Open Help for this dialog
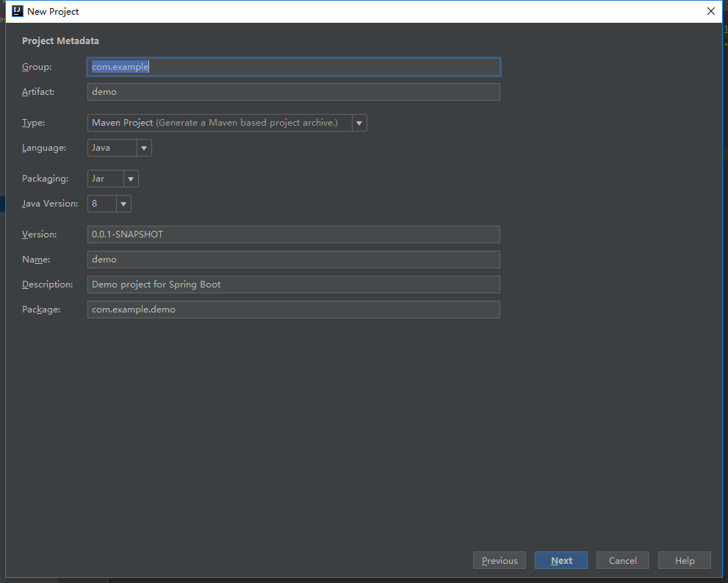728x583 pixels. pos(685,560)
